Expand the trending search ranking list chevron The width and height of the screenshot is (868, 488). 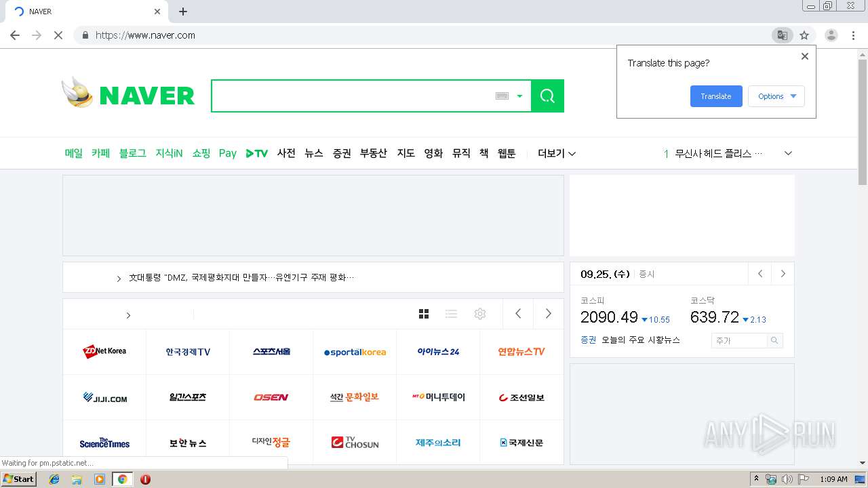788,153
